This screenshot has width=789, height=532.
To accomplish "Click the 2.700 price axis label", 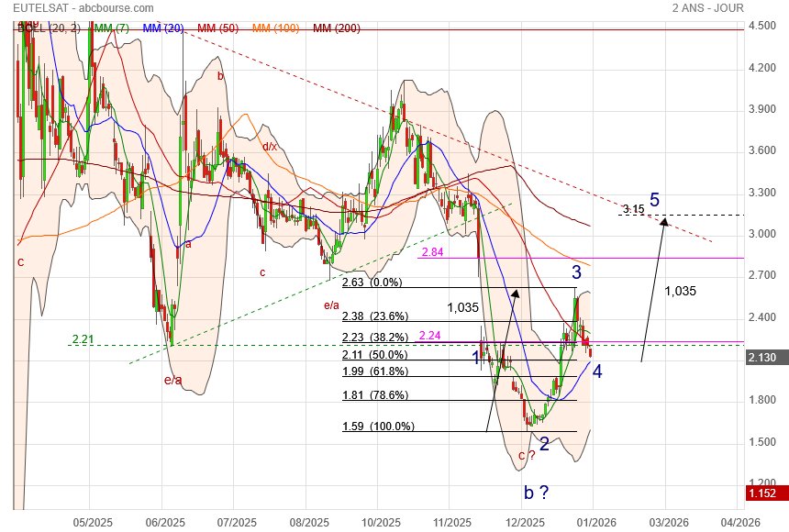I will pyautogui.click(x=762, y=275).
